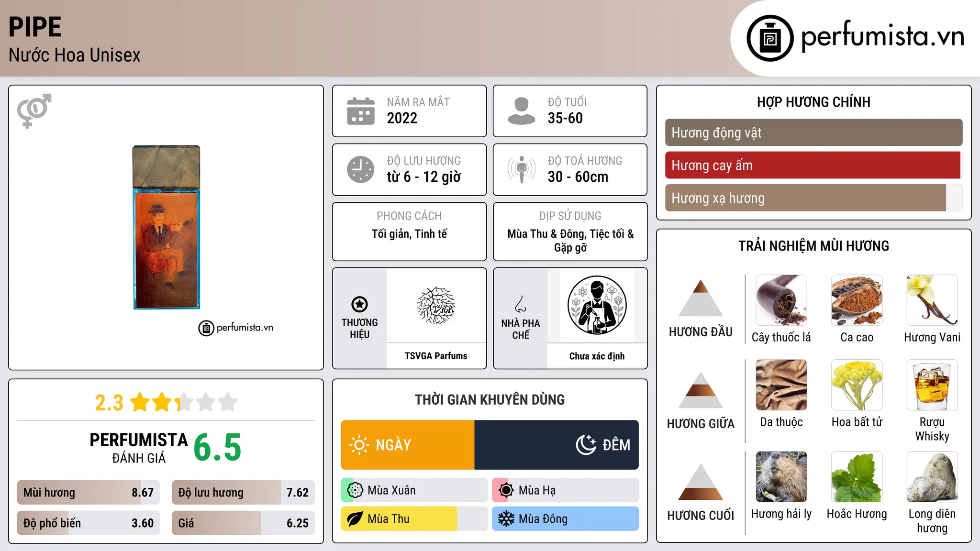980x551 pixels.
Task: Click the unisex gender symbol icon
Action: click(34, 111)
